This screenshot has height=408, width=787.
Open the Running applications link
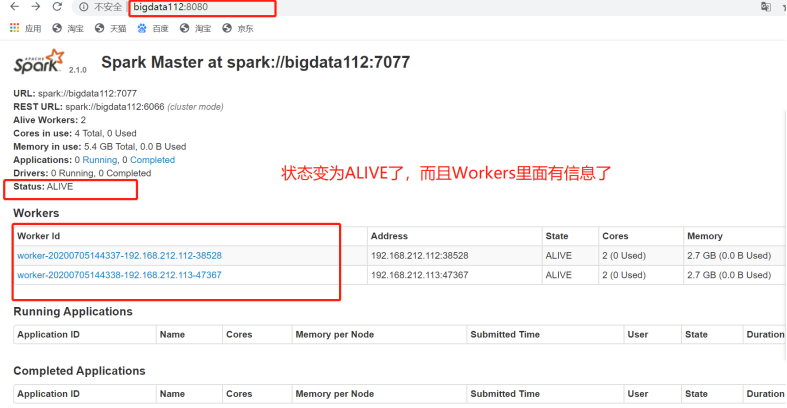tap(100, 160)
